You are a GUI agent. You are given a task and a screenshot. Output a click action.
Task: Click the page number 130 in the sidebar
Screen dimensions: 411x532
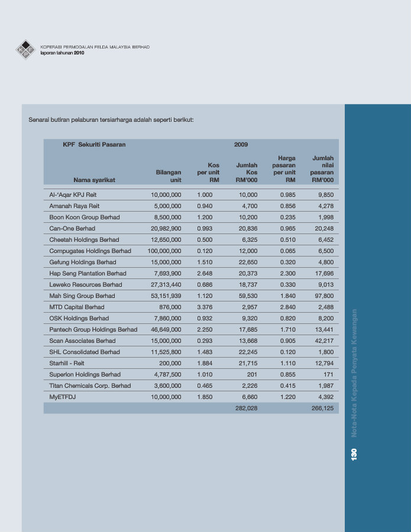tap(354, 454)
